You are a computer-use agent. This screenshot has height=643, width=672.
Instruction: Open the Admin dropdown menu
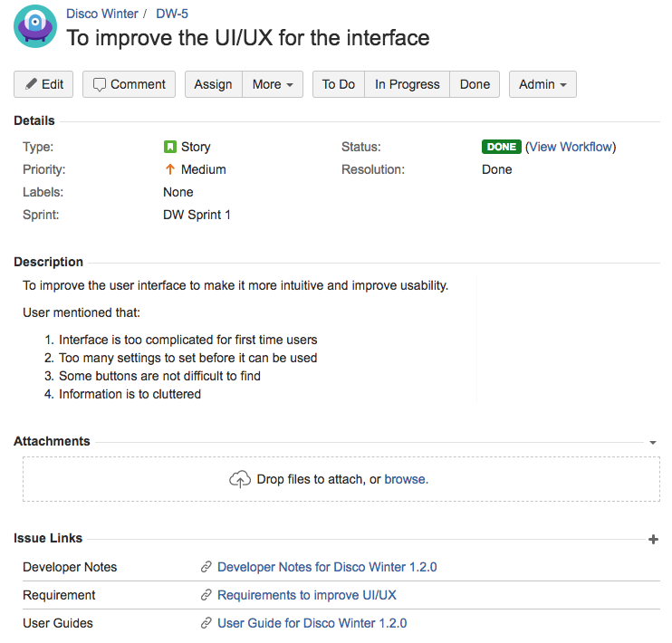[x=542, y=84]
